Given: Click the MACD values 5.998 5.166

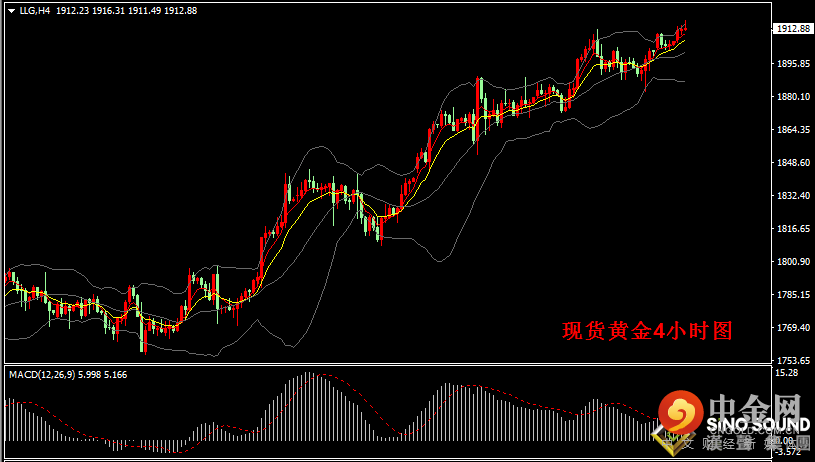Looking at the screenshot, I should 102,375.
